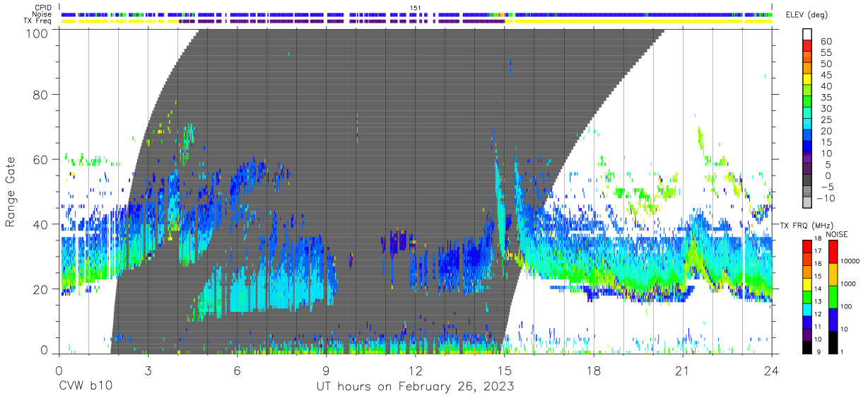Click the Range Gate y-axis title
This screenshot has height=401, width=868.
pos(11,192)
